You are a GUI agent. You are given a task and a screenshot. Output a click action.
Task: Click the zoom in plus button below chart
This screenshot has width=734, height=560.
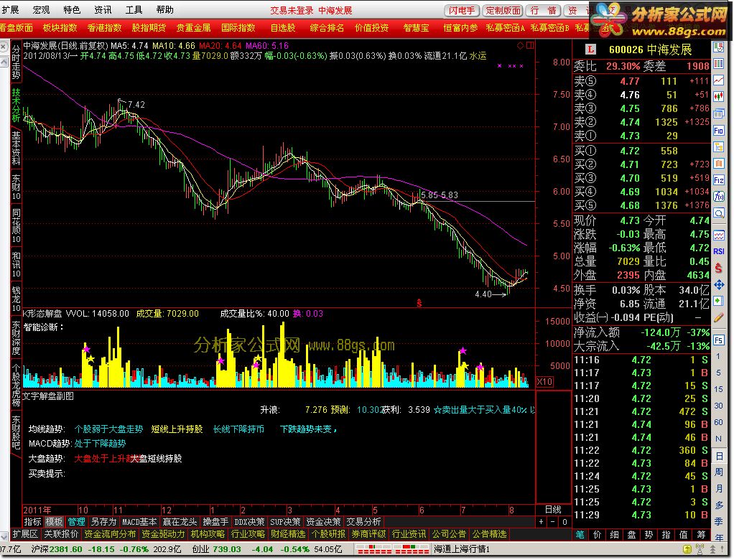point(541,522)
